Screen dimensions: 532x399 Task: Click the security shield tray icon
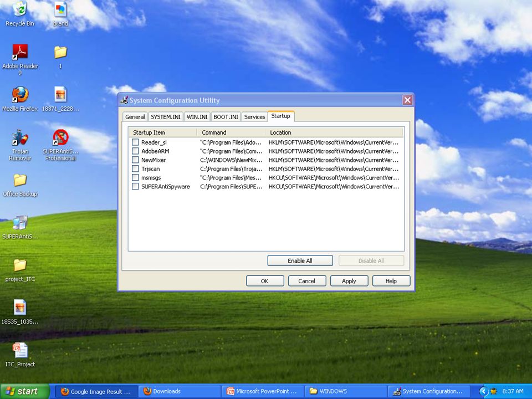[493, 391]
